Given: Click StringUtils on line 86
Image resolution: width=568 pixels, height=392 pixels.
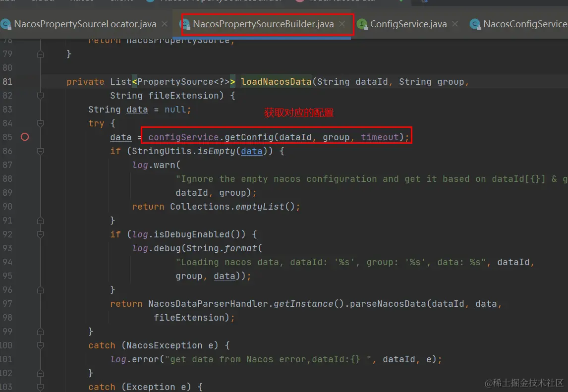Looking at the screenshot, I should point(162,151).
